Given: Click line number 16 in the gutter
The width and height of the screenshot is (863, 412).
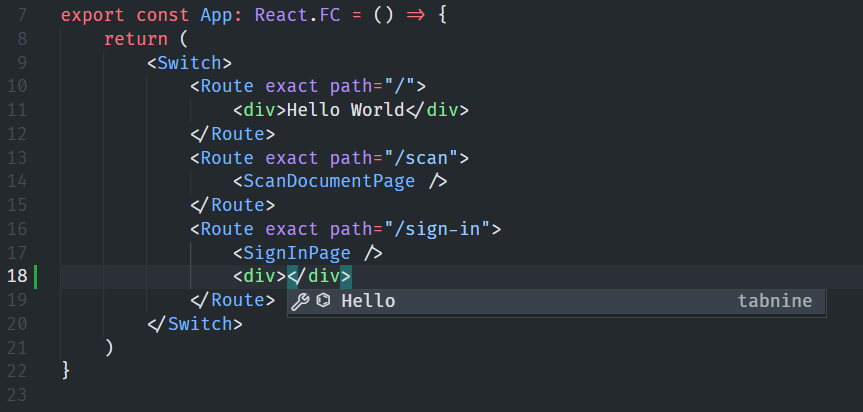Looking at the screenshot, I should pos(17,229).
